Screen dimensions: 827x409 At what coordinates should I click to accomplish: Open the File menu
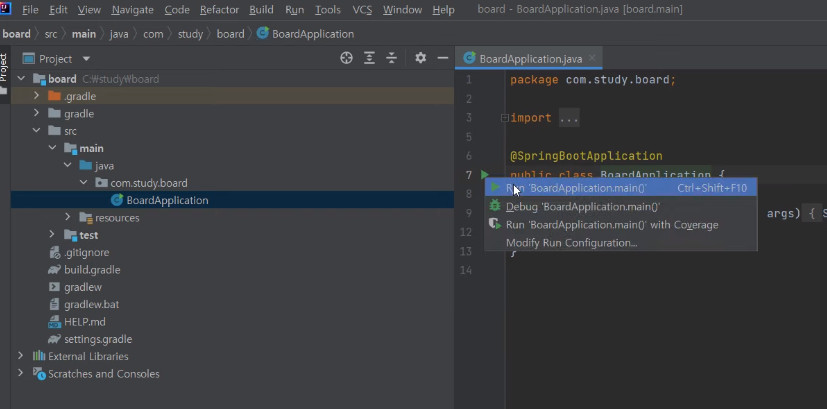30,9
